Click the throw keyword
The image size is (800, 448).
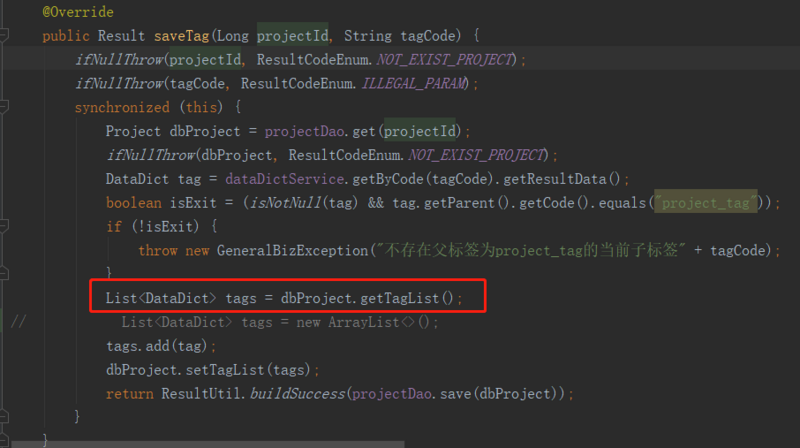click(x=158, y=251)
